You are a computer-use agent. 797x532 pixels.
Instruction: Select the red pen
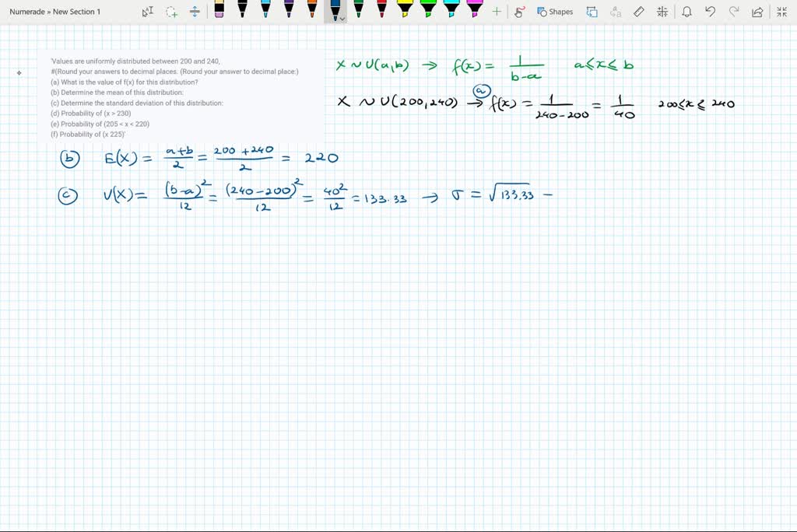[x=383, y=11]
